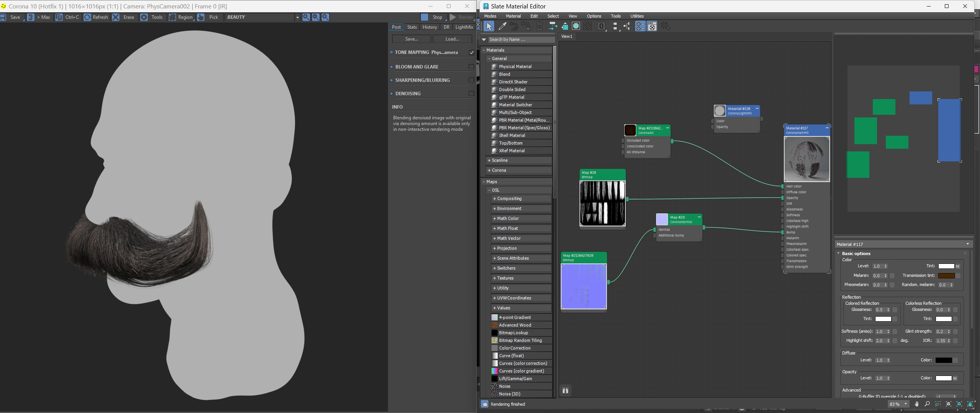Click Move Children toolbar icon
The image size is (980, 413).
click(x=552, y=26)
